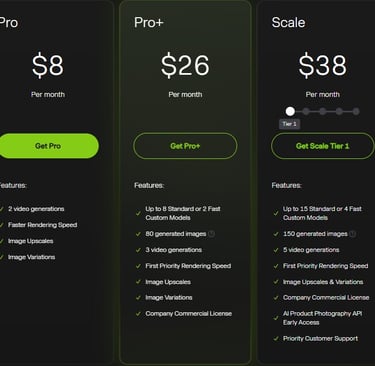The width and height of the screenshot is (375, 366).
Task: Select the fourth tier dot on slider
Action: (339, 111)
